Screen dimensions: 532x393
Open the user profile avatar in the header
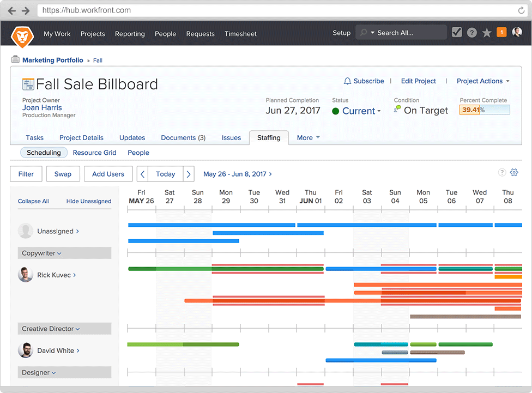coord(517,32)
